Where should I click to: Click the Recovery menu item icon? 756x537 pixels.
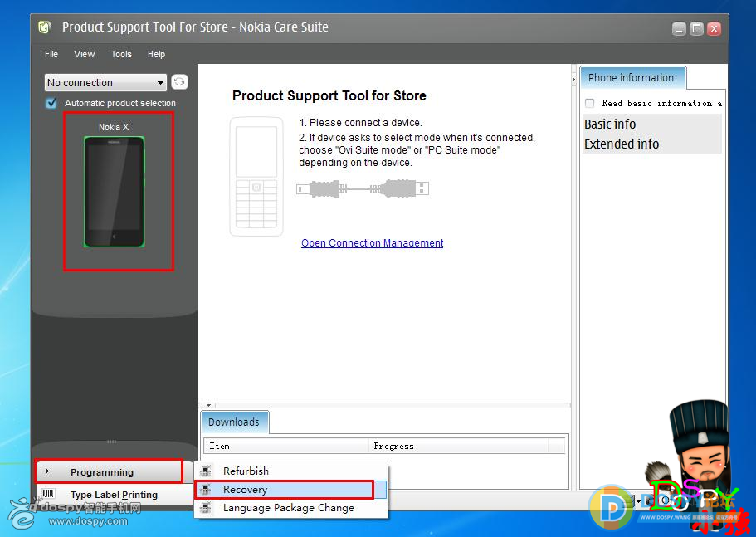click(x=206, y=490)
